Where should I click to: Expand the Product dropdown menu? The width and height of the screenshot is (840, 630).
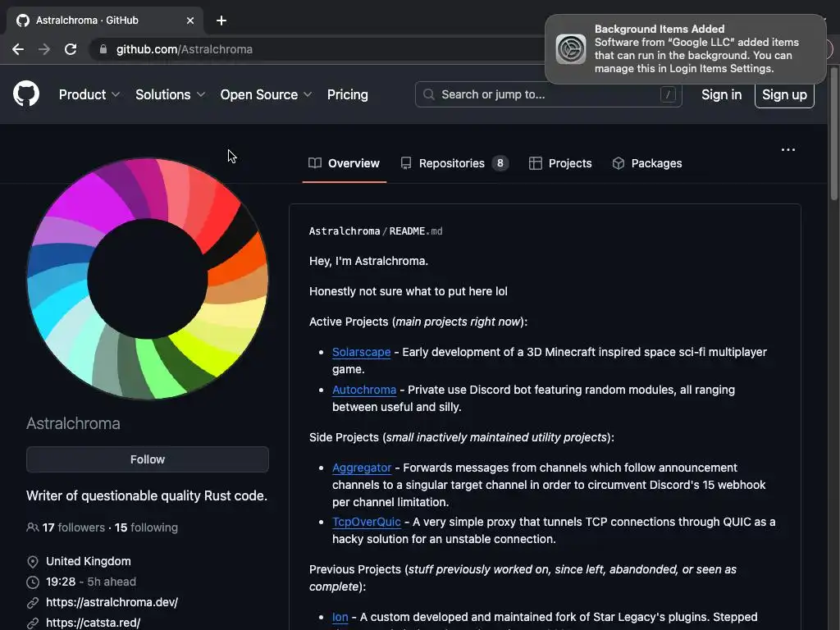pos(89,95)
